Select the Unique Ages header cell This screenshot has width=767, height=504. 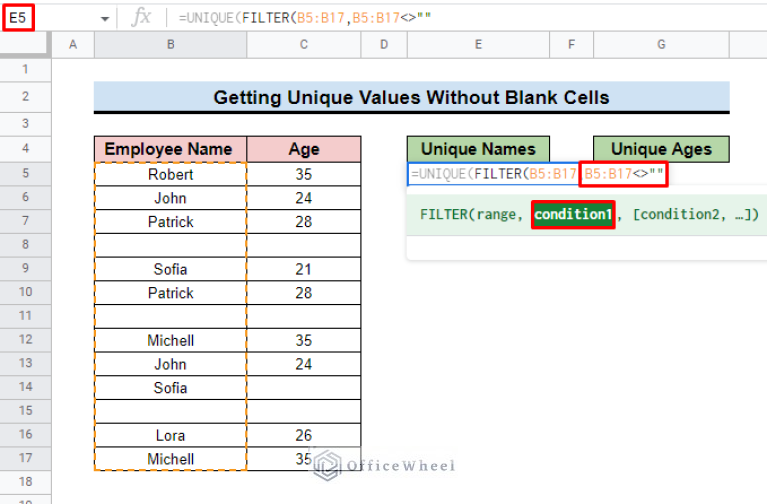(x=661, y=149)
